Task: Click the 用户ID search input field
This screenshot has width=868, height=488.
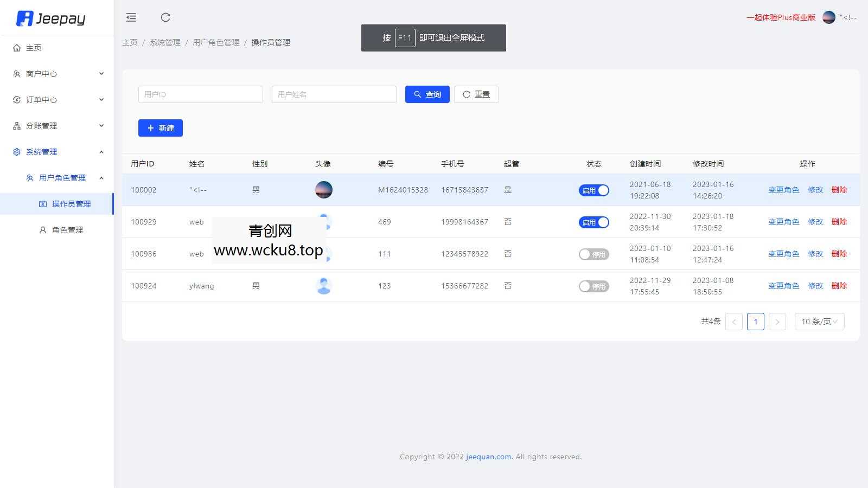Action: tap(200, 94)
